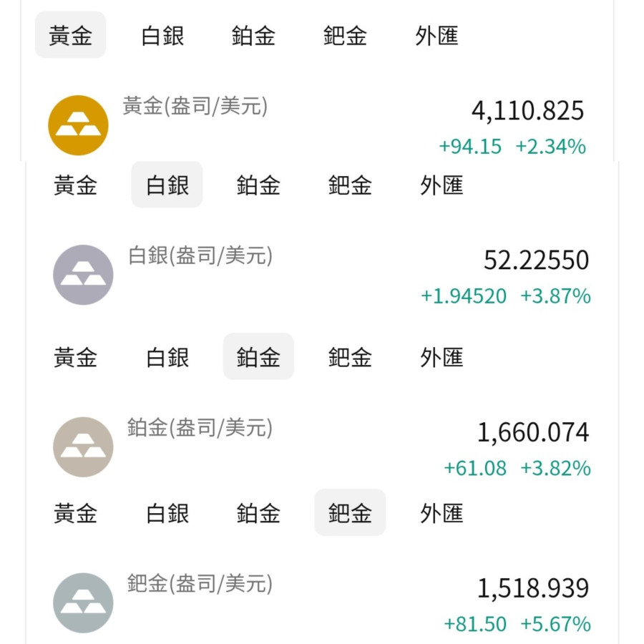The width and height of the screenshot is (644, 644).
Task: Click the silver price 52.22550
Action: click(x=536, y=260)
